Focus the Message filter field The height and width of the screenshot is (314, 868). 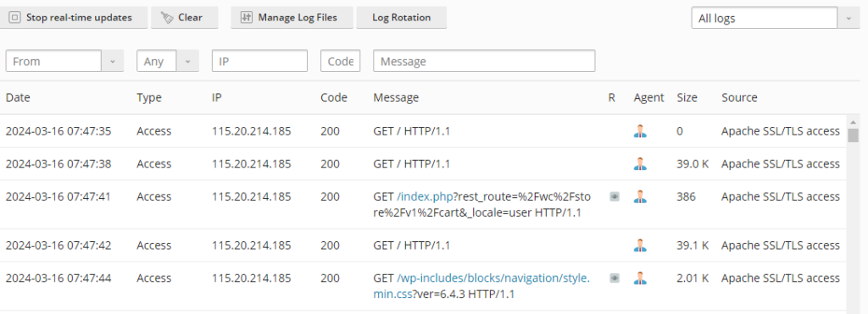coord(484,61)
